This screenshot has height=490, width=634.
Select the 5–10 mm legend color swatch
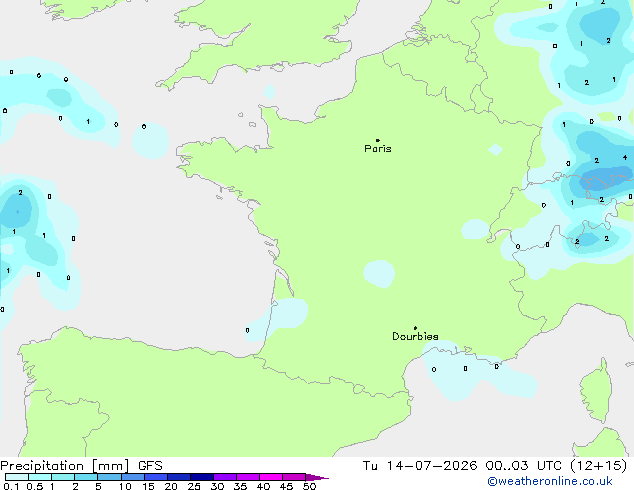coord(109,477)
